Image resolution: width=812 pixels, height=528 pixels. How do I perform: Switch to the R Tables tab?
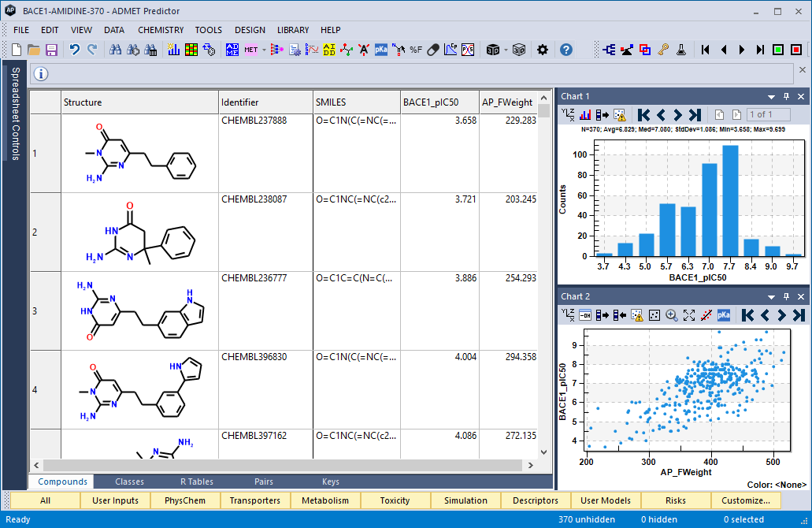click(x=197, y=482)
